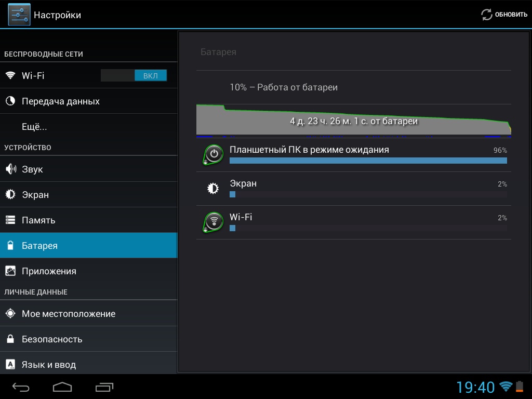This screenshot has width=532, height=399.
Task: Open Звук sound settings
Action: click(32, 169)
